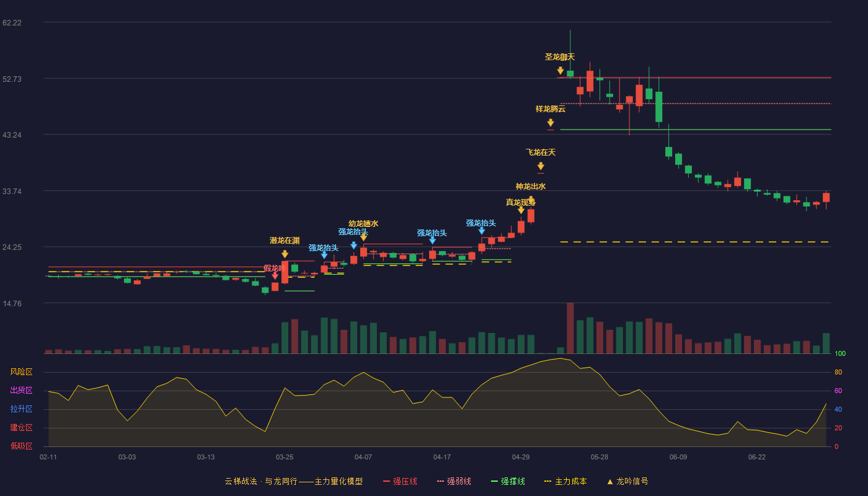Toggle the 强撑线 legend item

(x=508, y=481)
